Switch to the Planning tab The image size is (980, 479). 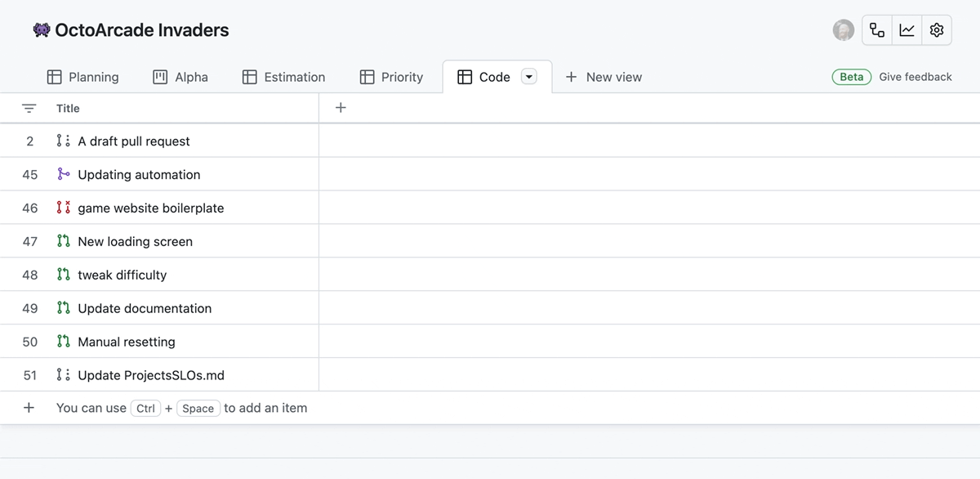tap(83, 76)
